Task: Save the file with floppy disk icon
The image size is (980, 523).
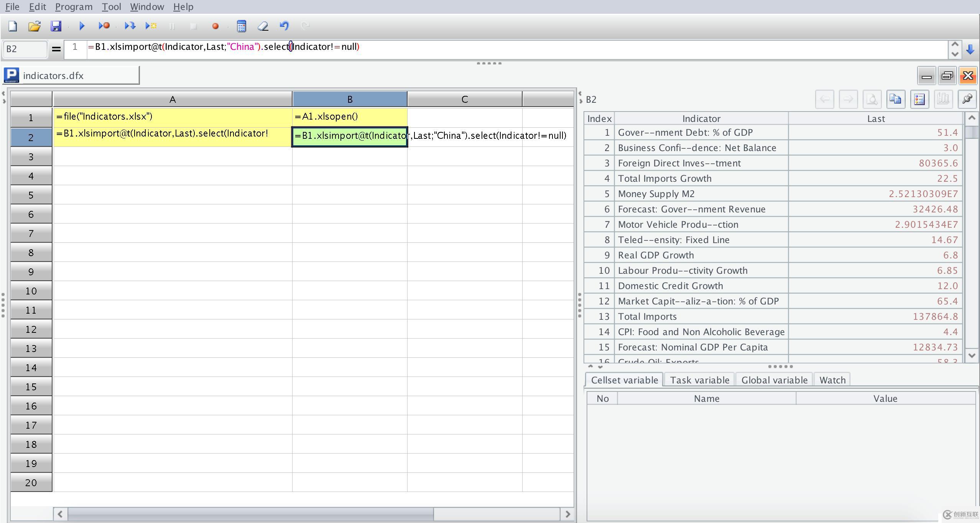Action: click(56, 26)
